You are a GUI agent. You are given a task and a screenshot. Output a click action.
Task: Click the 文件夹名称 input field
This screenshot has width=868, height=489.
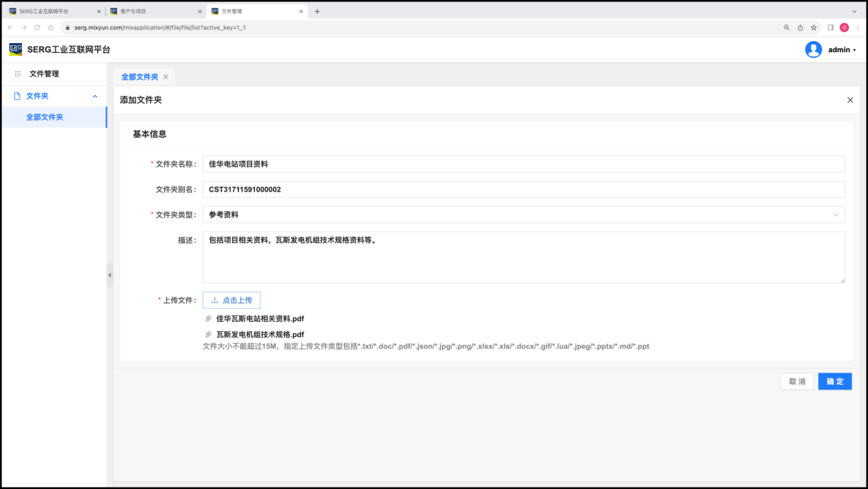(x=523, y=164)
